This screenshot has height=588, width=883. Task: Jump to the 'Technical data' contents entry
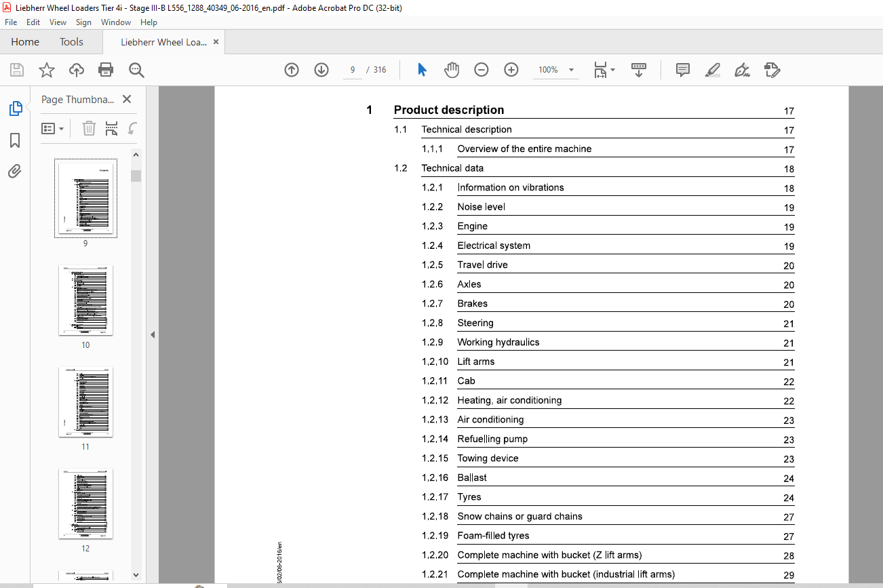coord(452,168)
